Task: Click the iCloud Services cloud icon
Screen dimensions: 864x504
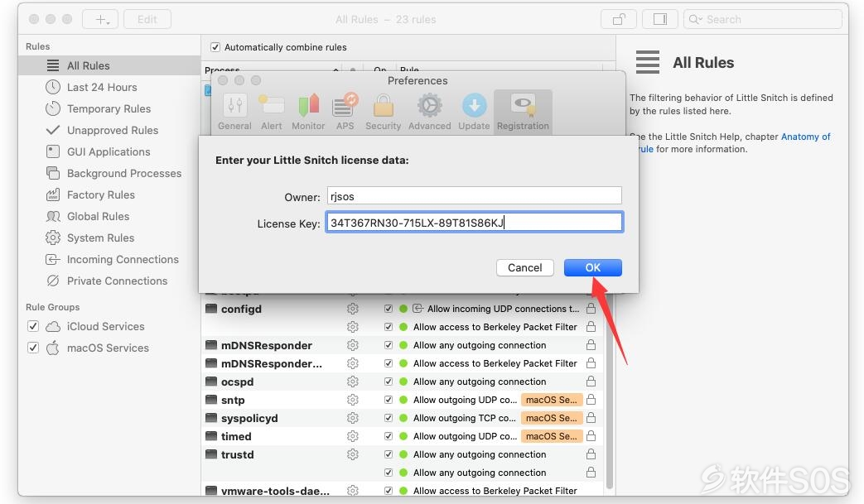Action: coord(53,326)
